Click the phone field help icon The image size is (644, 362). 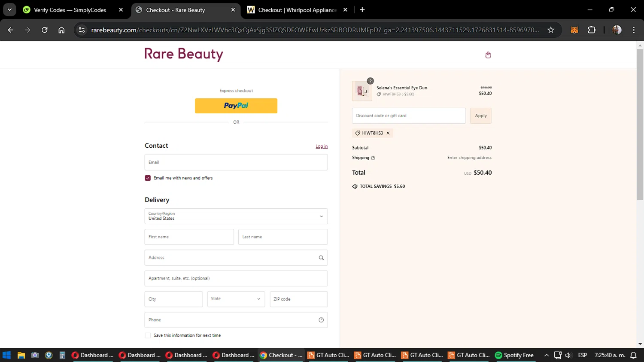tap(321, 320)
